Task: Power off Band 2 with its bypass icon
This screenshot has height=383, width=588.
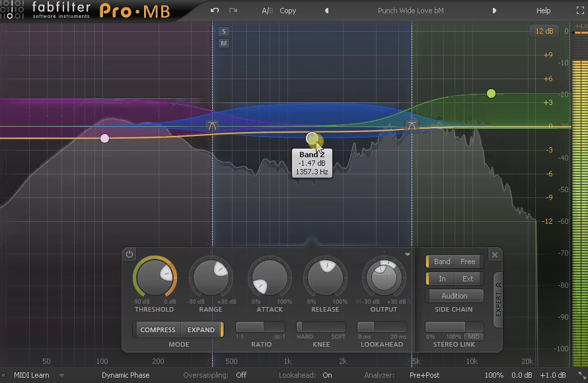Action: pos(129,254)
